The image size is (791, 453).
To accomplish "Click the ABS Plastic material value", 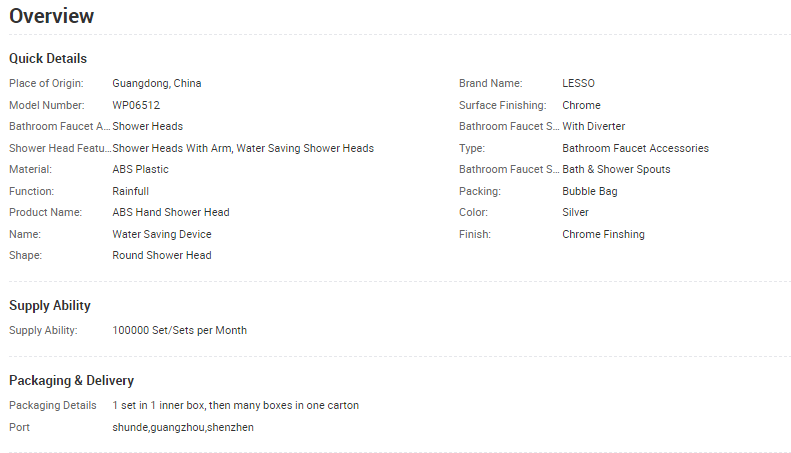I will 140,169.
